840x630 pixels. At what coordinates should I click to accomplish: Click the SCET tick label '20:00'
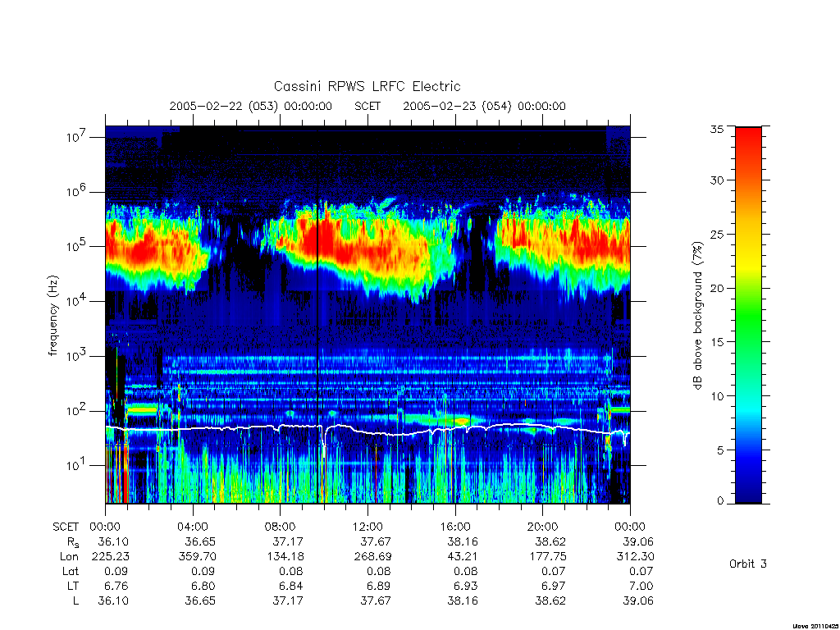[543, 527]
